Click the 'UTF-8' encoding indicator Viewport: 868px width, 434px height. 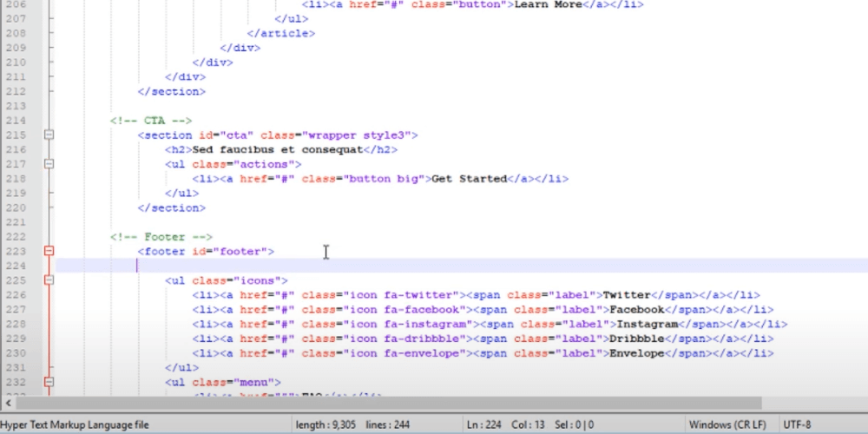tap(797, 425)
